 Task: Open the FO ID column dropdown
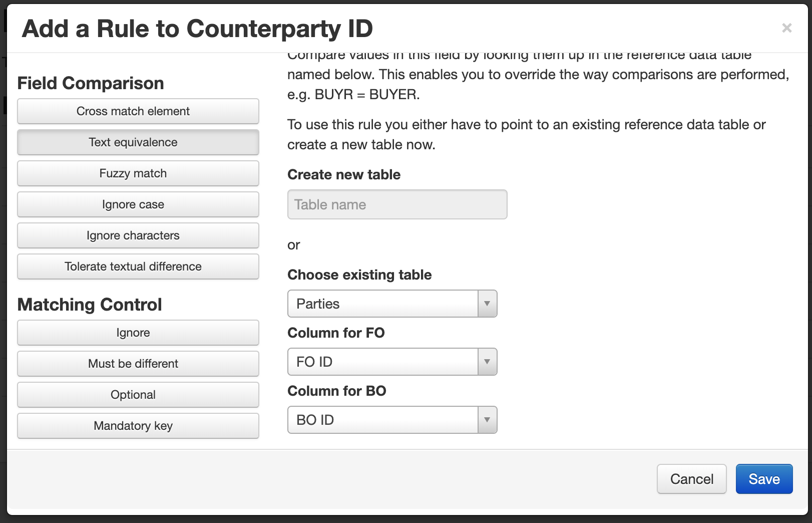(x=392, y=362)
